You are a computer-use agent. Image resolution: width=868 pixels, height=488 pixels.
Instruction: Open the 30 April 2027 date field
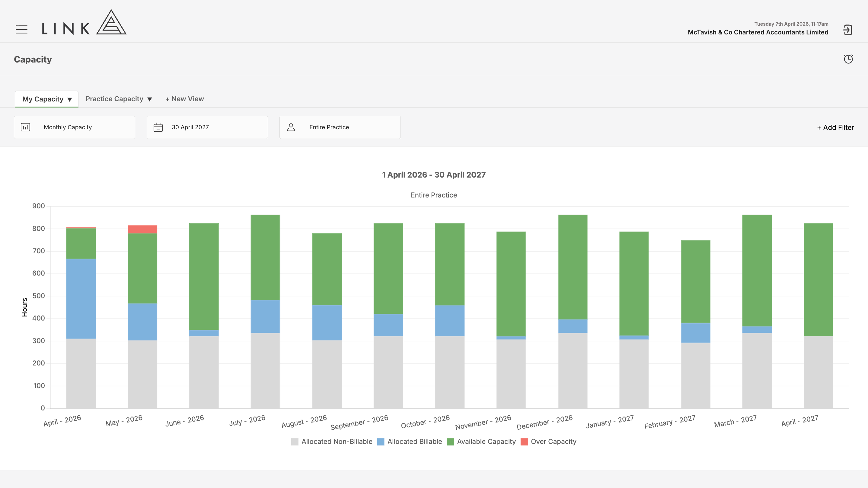coord(207,127)
